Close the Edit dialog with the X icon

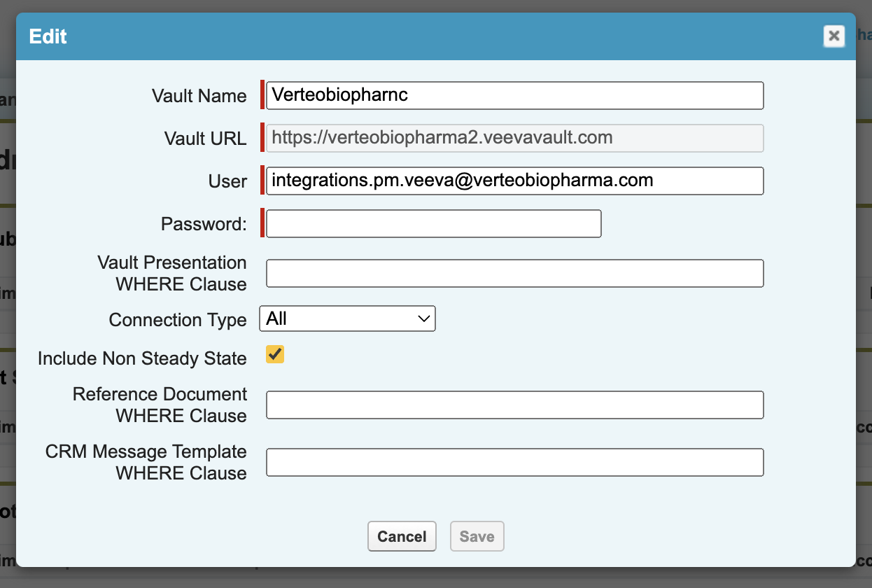[834, 36]
